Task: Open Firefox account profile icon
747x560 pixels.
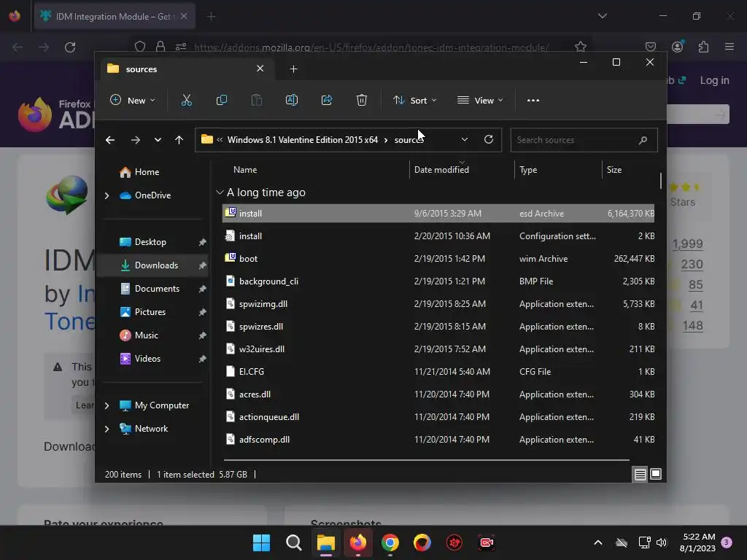Action: point(677,47)
